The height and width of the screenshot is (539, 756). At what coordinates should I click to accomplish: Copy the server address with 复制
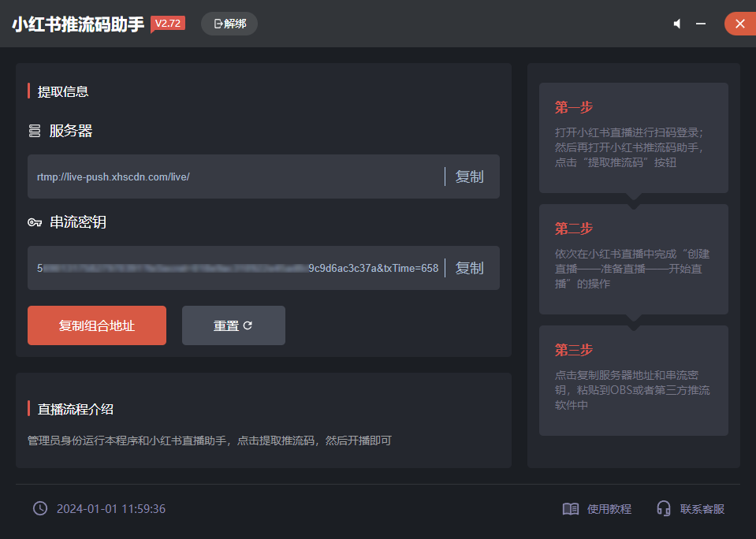click(x=470, y=177)
